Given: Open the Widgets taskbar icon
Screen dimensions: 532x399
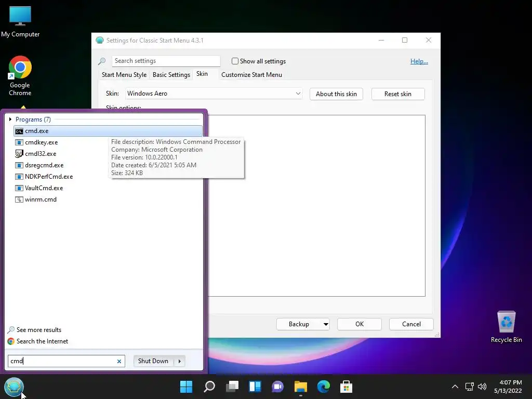Looking at the screenshot, I should click(x=255, y=387).
